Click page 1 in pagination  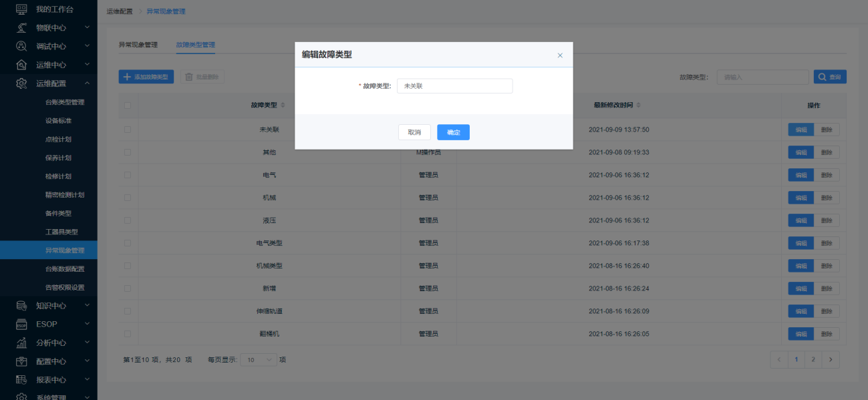coord(797,359)
